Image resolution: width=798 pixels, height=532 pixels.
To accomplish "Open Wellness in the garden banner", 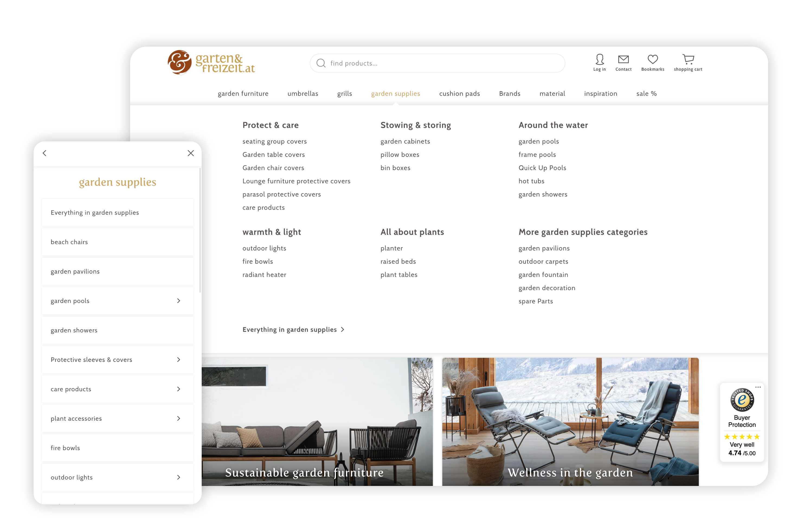I will click(x=570, y=421).
